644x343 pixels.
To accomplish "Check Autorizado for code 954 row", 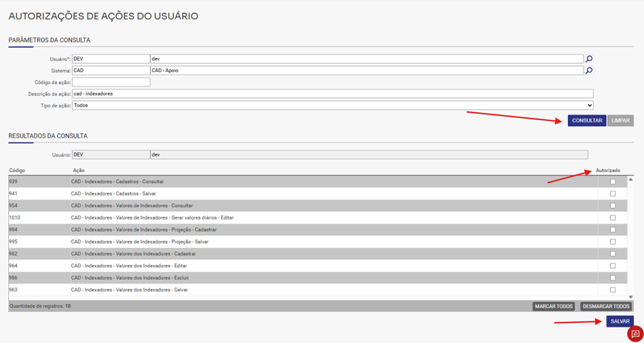I will (612, 205).
